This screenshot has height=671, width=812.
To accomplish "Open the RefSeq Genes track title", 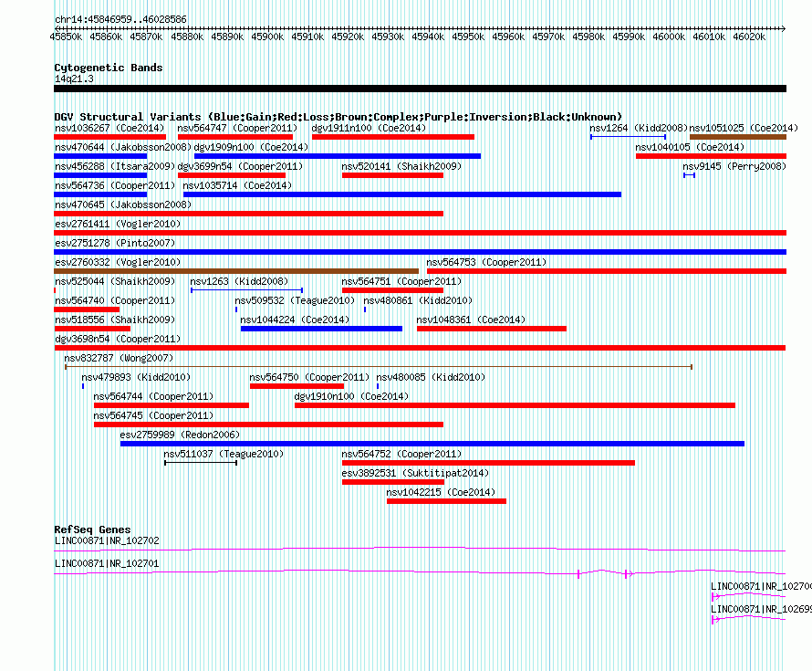I will pyautogui.click(x=92, y=529).
